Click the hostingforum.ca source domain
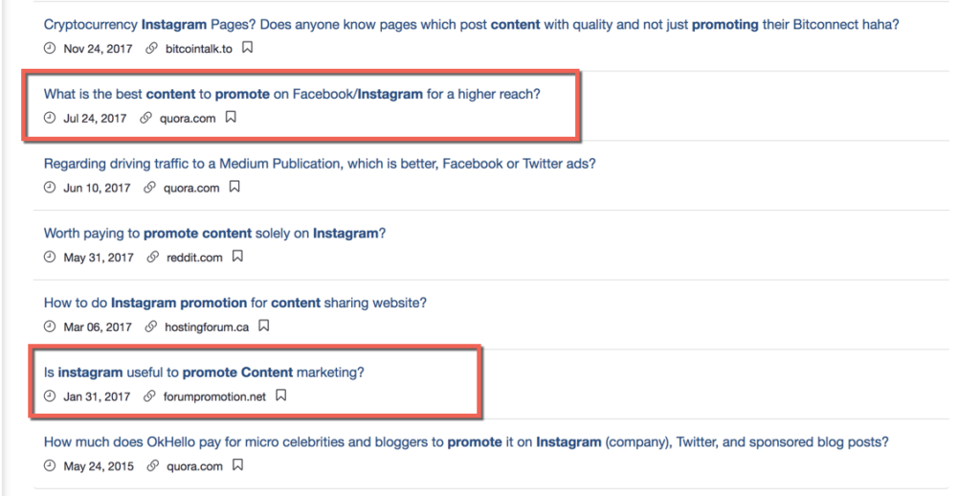The height and width of the screenshot is (496, 980). (207, 327)
